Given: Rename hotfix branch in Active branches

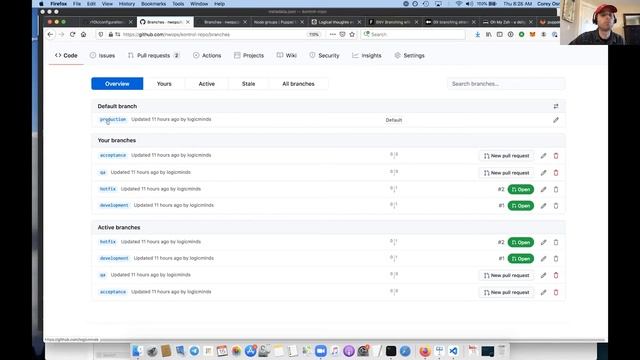Looking at the screenshot, I should coord(543,242).
